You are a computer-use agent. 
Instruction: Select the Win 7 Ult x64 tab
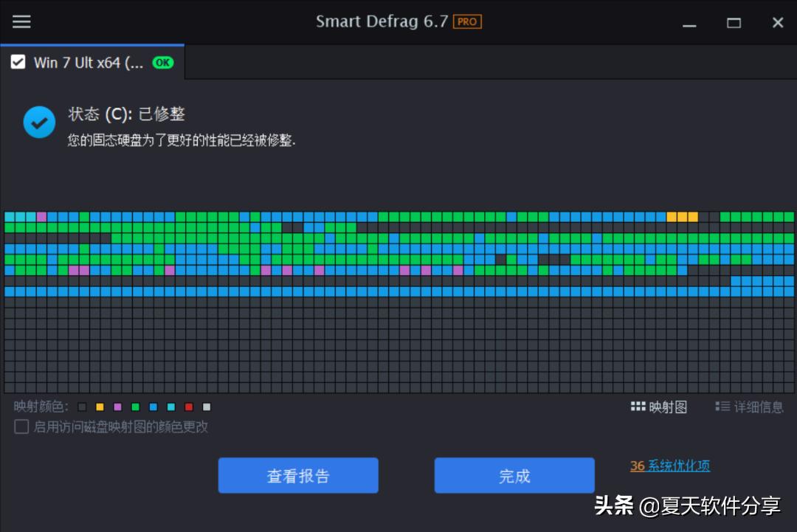pyautogui.click(x=89, y=63)
